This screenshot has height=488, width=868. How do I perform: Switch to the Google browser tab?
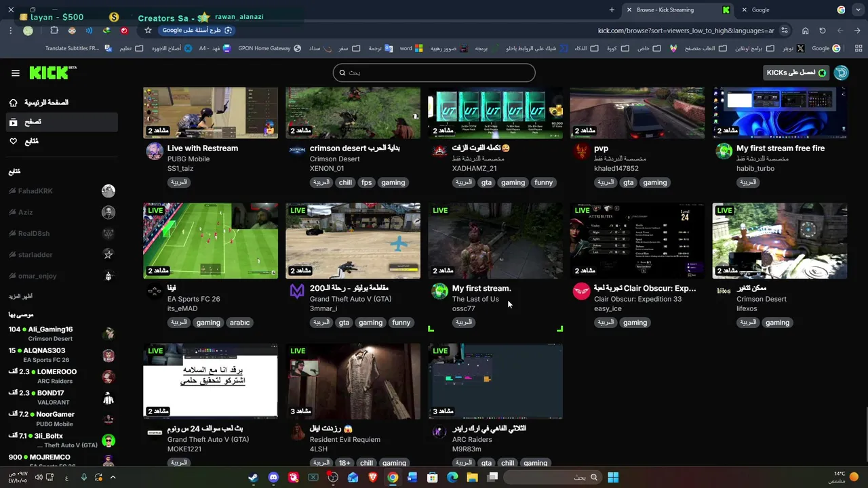point(794,9)
